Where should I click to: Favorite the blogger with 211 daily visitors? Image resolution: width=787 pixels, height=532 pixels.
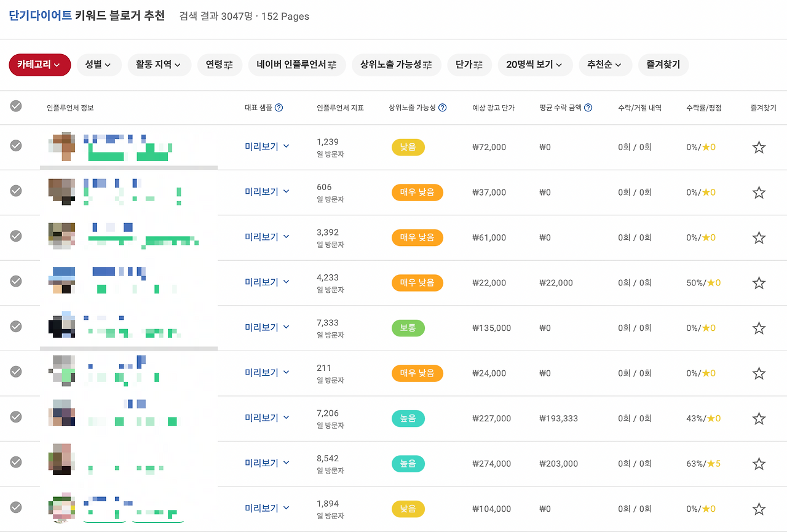[759, 373]
